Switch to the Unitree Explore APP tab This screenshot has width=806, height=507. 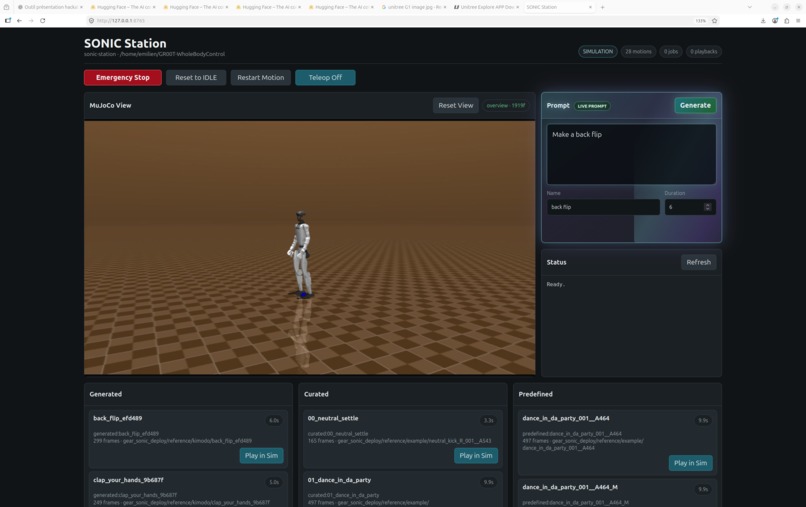point(484,7)
